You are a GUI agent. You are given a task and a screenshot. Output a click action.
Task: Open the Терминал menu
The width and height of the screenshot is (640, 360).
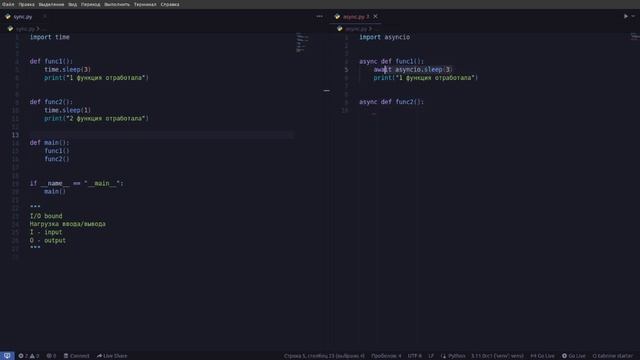point(145,4)
